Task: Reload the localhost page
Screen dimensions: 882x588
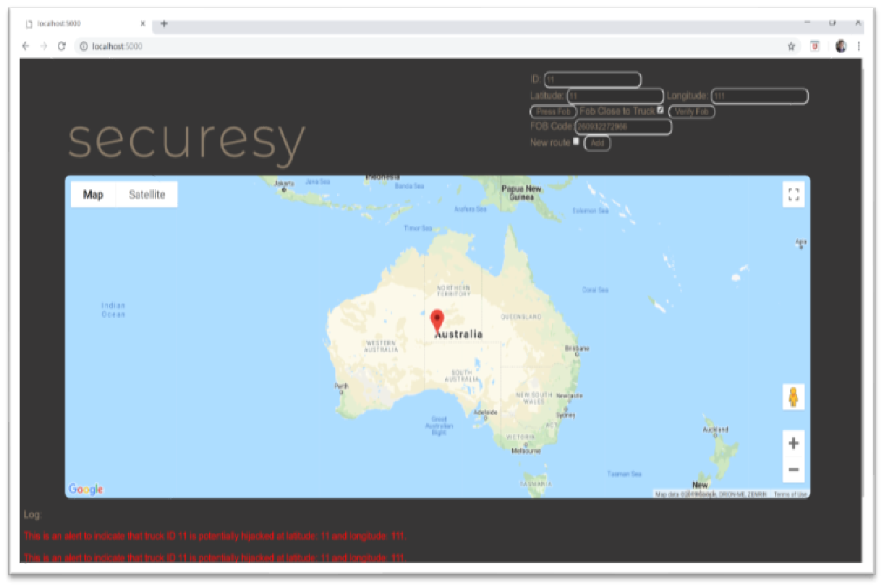Action: [61, 46]
